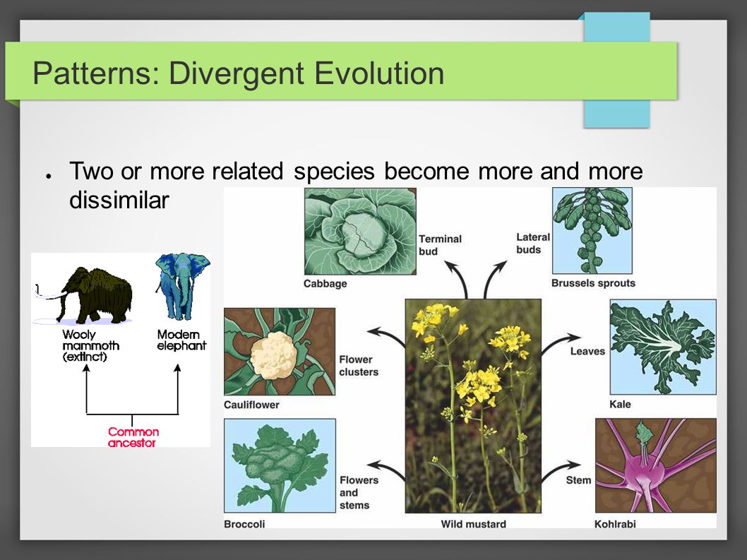Click the 'Cabbage' caption

(325, 284)
